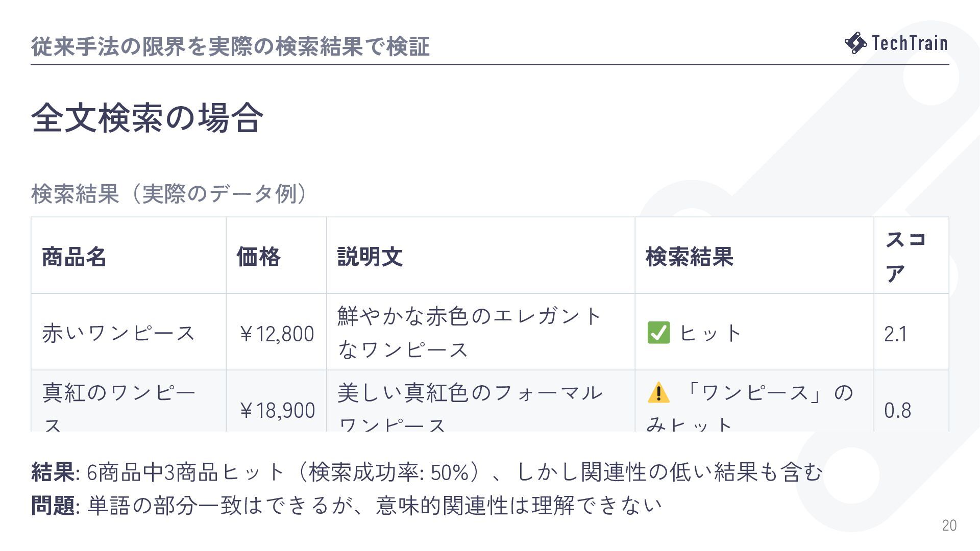Click the 全文検索の場合 heading
Screen dimensions: 980x551
pos(148,118)
